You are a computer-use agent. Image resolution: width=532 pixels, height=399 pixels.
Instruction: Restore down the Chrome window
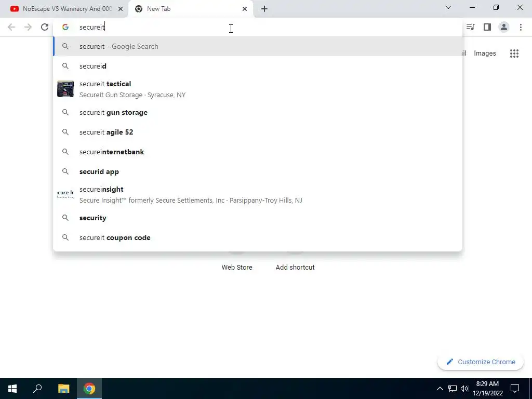pos(496,7)
